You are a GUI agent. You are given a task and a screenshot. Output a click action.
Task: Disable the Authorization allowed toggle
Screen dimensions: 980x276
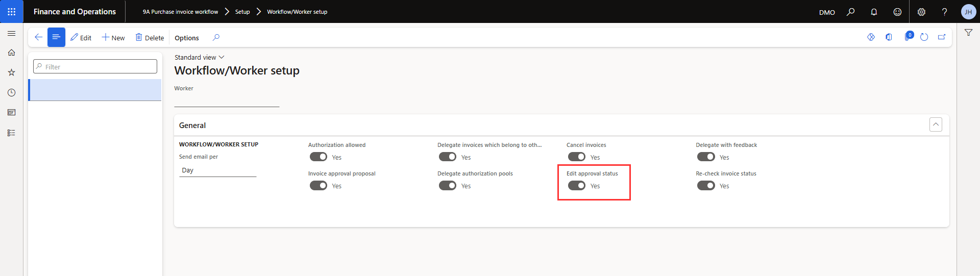pos(318,157)
